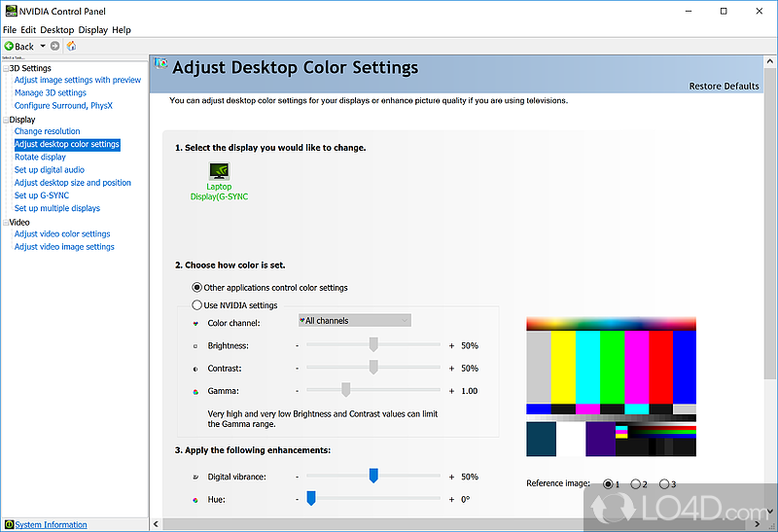Click the Brightness plus sign
Screen dimensions: 778x532
click(x=451, y=346)
